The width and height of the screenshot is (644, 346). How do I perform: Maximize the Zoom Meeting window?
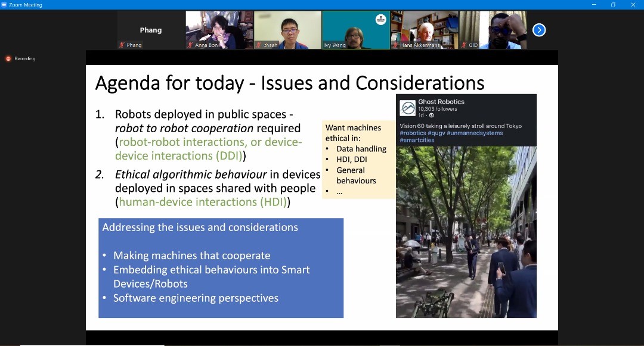coord(612,5)
